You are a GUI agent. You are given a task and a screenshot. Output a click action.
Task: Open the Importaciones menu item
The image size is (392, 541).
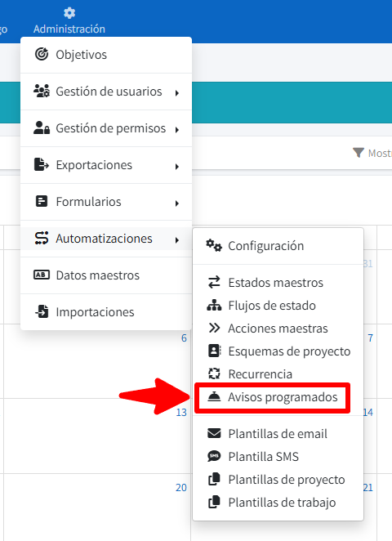click(x=106, y=312)
